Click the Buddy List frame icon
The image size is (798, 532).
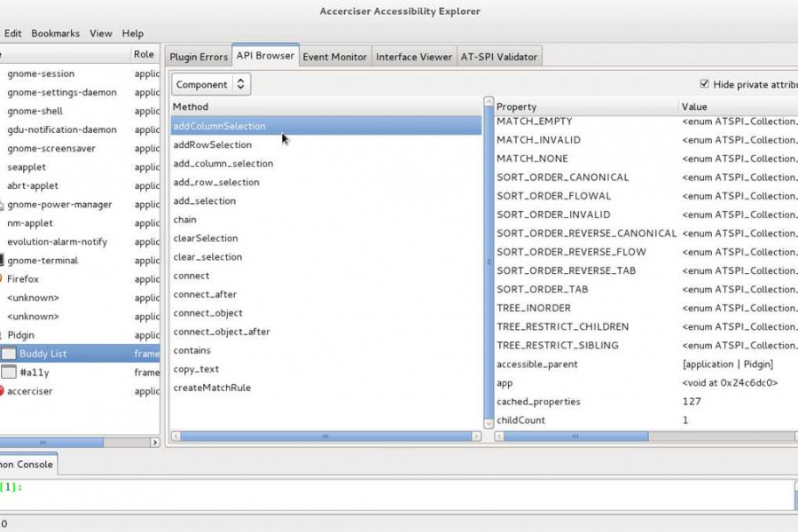click(x=9, y=353)
